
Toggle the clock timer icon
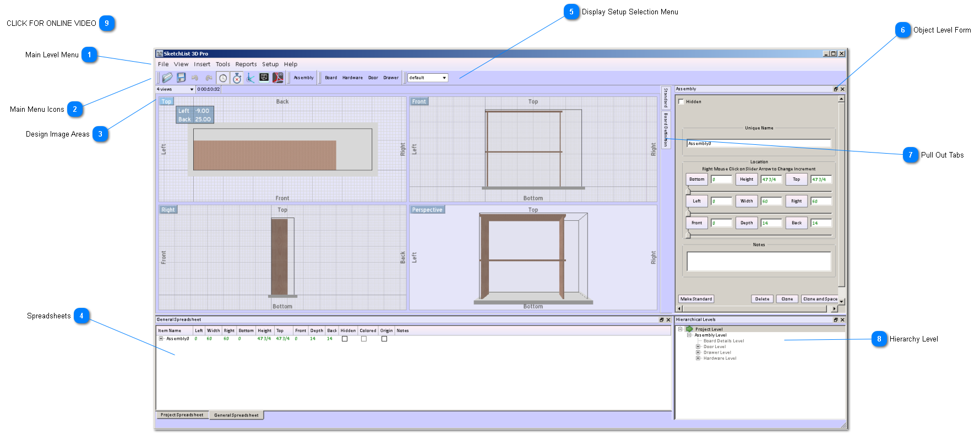tap(222, 78)
